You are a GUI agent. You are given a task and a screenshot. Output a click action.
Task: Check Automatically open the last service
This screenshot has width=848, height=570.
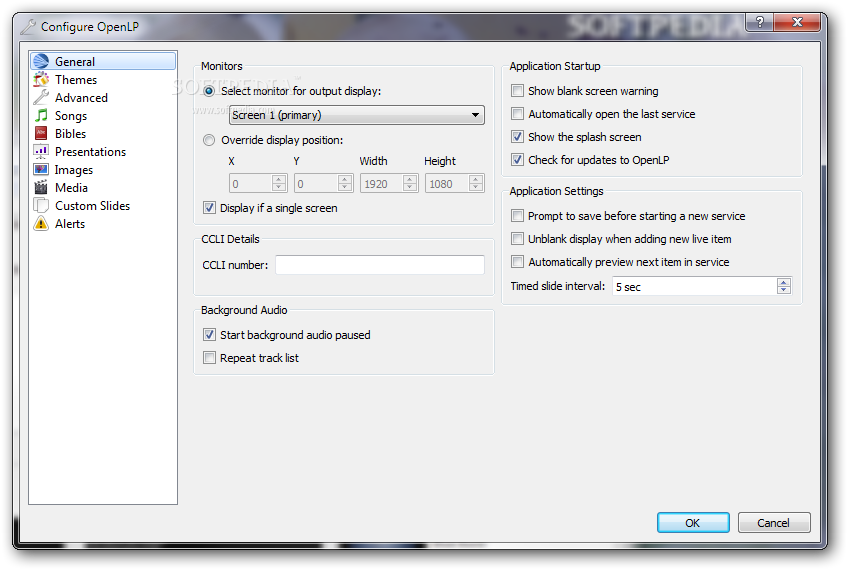click(x=518, y=114)
